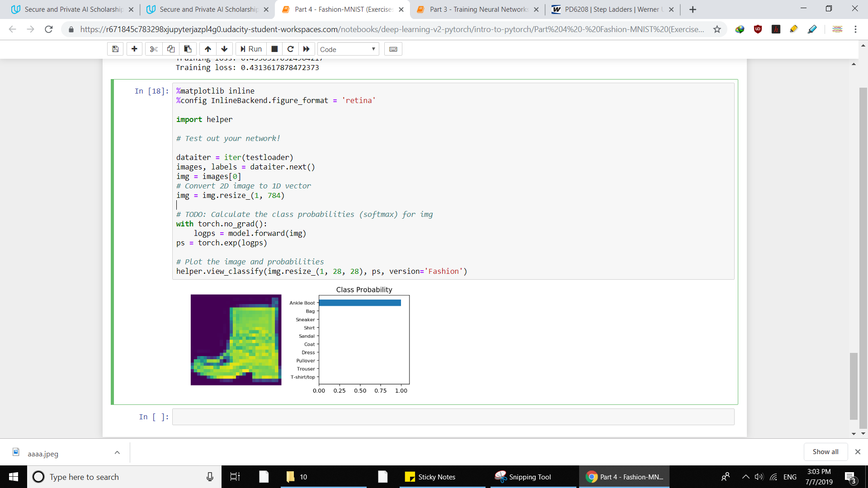Insert a cell below with the plus icon
Screen dimensions: 868x488
pyautogui.click(x=134, y=49)
